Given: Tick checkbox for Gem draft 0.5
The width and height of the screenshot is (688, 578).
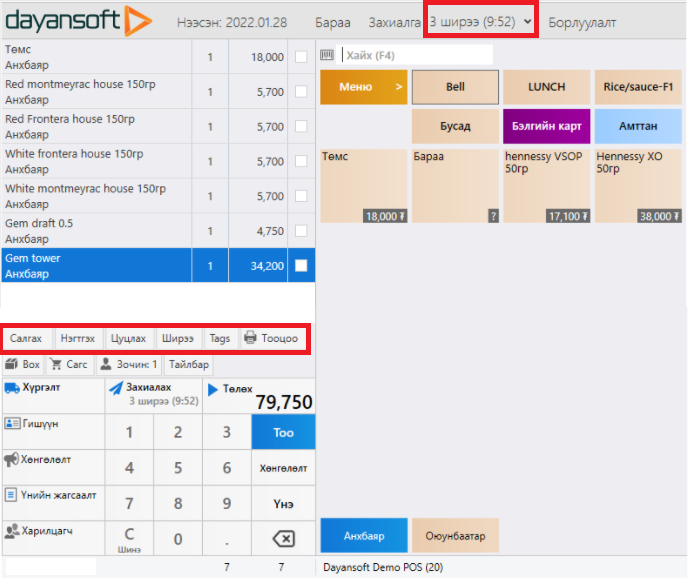Looking at the screenshot, I should coord(301,231).
